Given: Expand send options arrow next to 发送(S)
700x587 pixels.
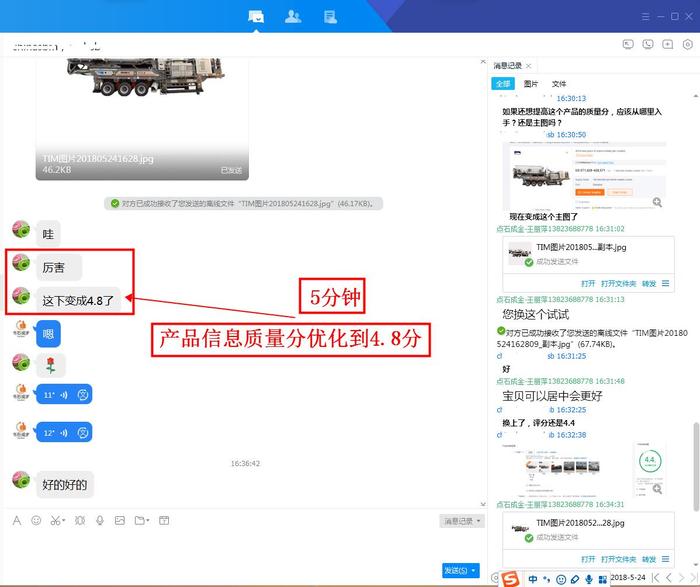Looking at the screenshot, I should pos(474,570).
